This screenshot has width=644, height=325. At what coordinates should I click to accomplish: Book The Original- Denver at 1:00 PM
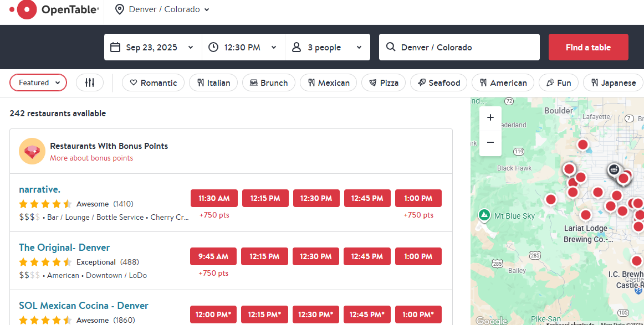418,256
